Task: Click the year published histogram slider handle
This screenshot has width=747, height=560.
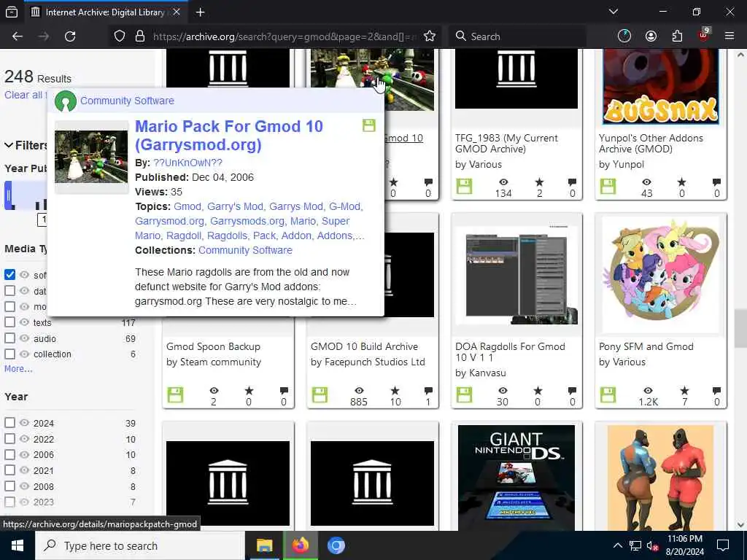Action: pyautogui.click(x=8, y=195)
